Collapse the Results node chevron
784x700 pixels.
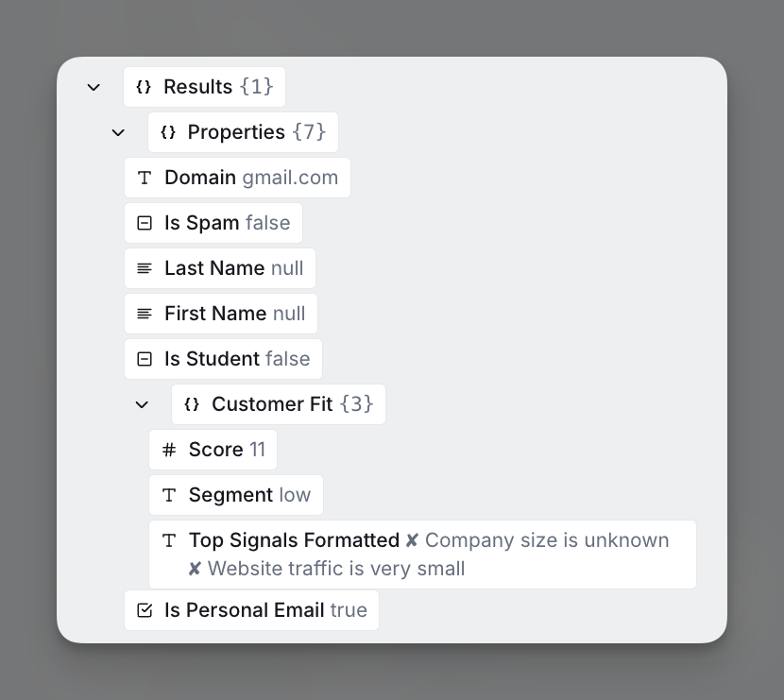pyautogui.click(x=94, y=88)
